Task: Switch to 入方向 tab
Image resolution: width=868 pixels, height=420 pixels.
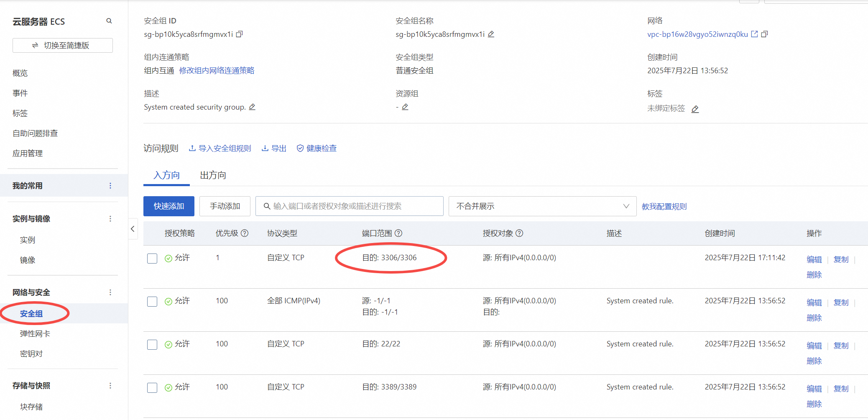Action: (x=166, y=175)
